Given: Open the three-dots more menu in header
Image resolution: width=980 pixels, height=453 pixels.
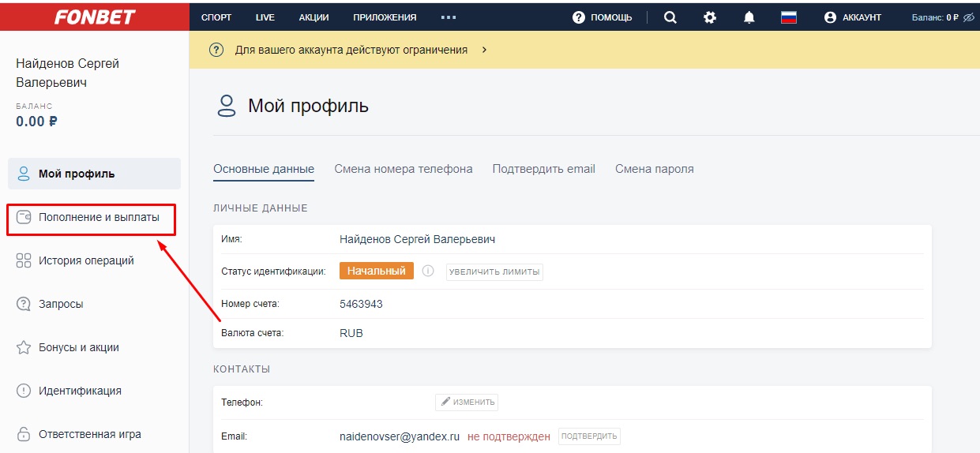Looking at the screenshot, I should (449, 17).
